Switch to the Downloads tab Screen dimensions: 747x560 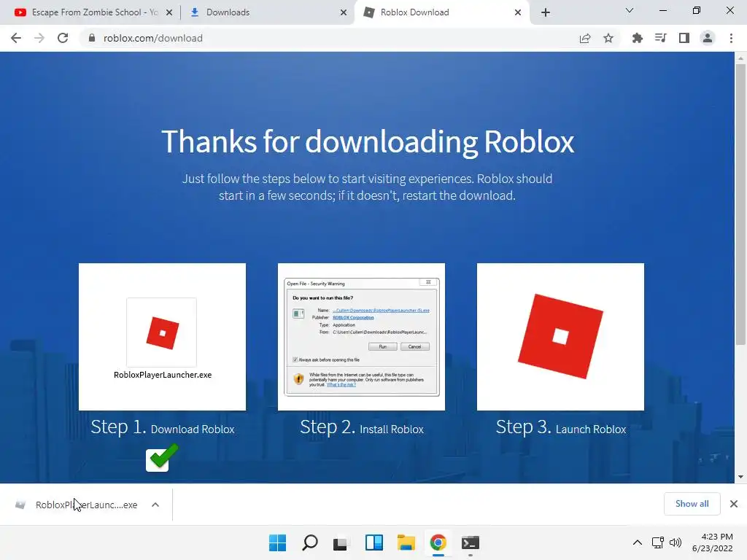(x=267, y=12)
